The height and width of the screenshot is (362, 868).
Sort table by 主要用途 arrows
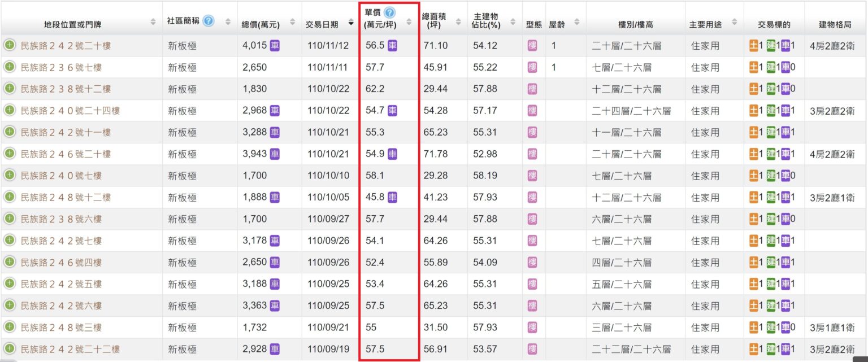pyautogui.click(x=734, y=22)
